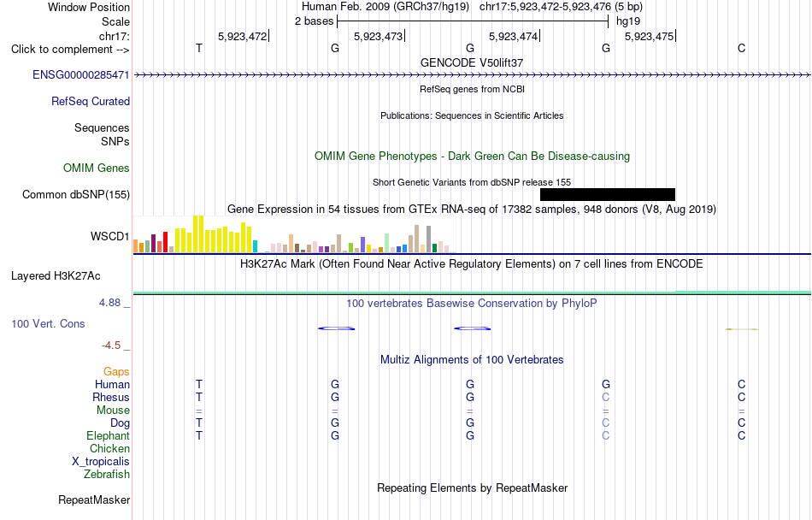Click the GTEx Gene Expression in 54 tissues title
Screen dimensions: 812x520
point(472,210)
